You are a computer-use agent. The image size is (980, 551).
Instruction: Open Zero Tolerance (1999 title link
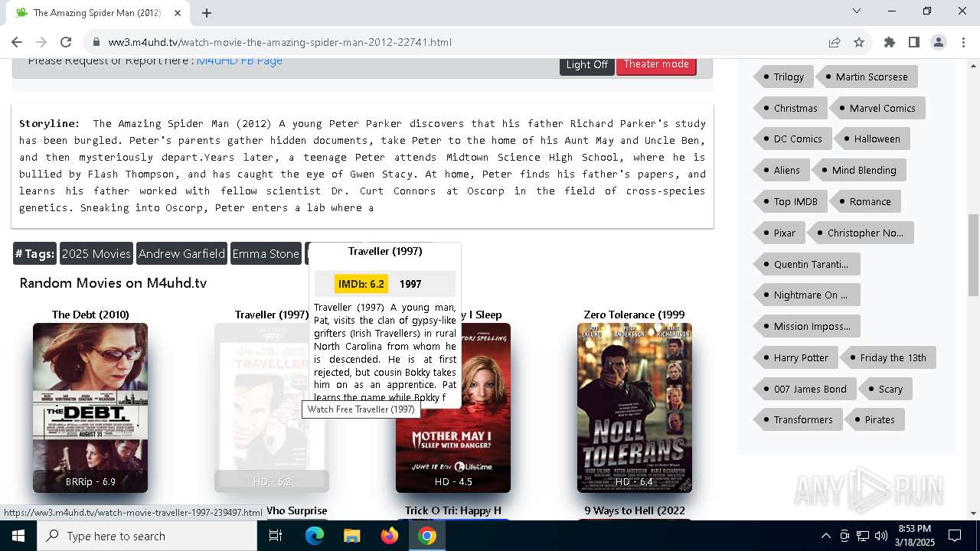pyautogui.click(x=635, y=315)
